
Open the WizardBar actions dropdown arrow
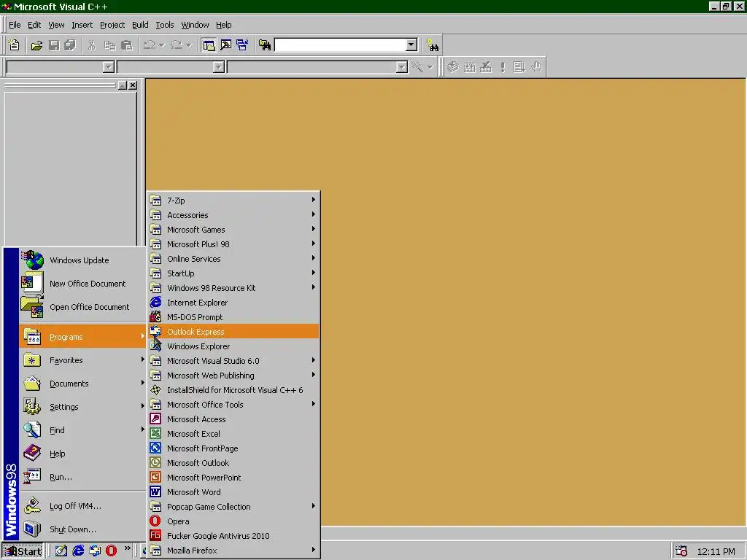[x=430, y=67]
